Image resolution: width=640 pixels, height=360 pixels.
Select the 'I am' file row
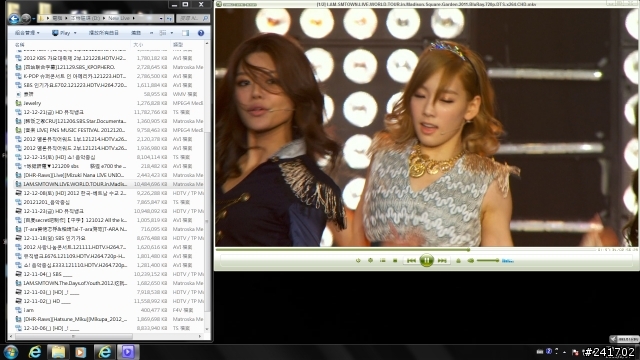click(109, 310)
